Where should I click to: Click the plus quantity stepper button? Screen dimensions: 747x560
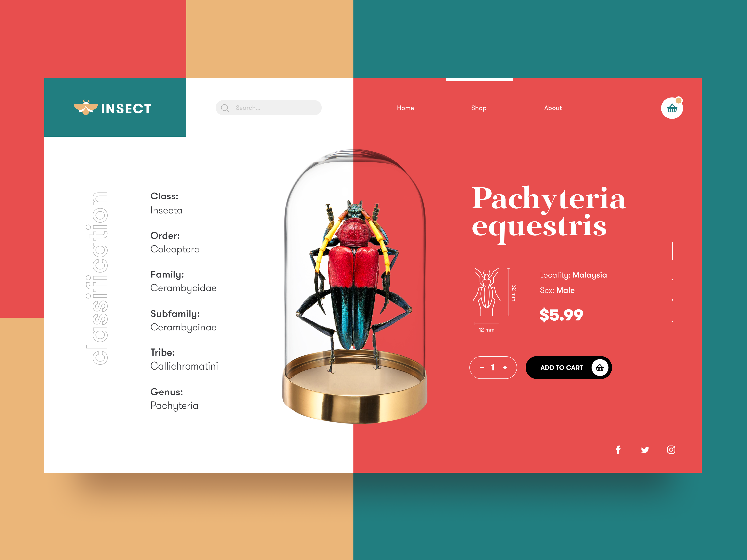(x=505, y=367)
